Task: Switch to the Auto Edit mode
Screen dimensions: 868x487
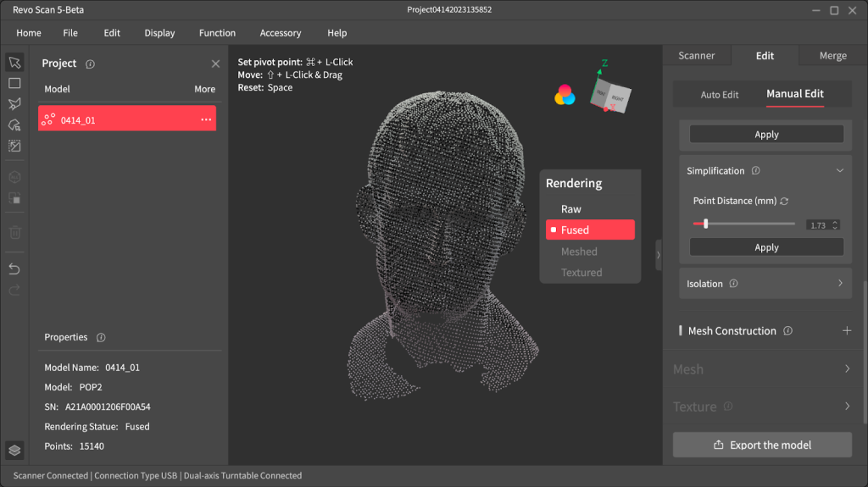Action: 719,95
